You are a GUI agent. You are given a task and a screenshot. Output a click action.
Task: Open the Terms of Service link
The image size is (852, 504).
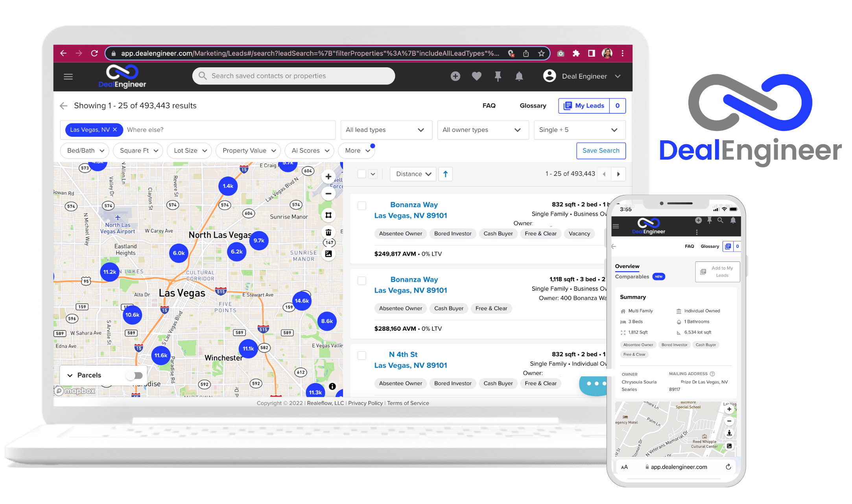408,403
